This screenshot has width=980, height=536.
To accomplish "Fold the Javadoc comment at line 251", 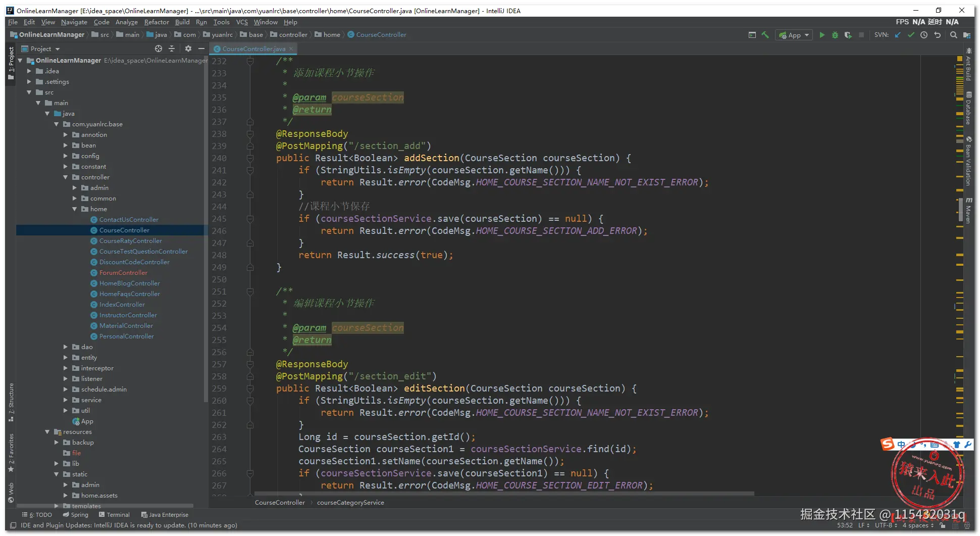I will coord(250,291).
